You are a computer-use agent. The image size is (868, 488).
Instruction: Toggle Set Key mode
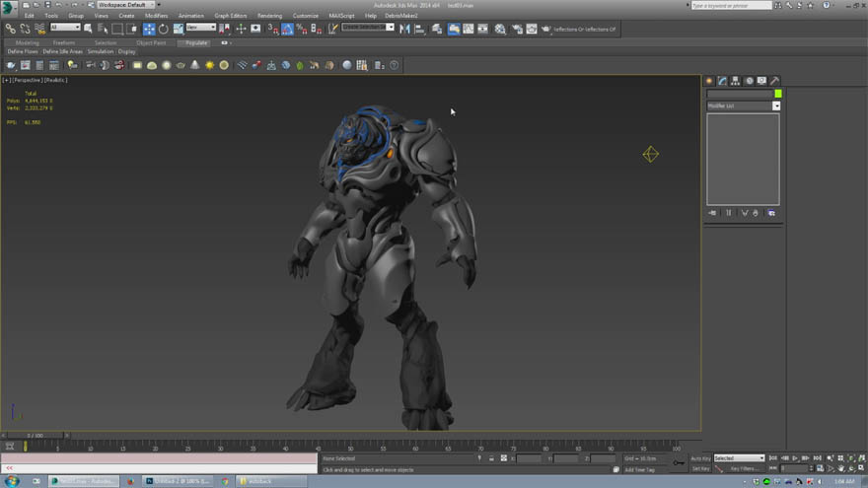[x=700, y=468]
